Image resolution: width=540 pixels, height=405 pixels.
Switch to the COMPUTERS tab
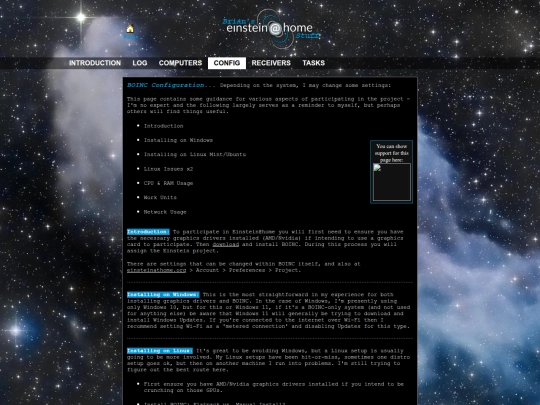180,63
